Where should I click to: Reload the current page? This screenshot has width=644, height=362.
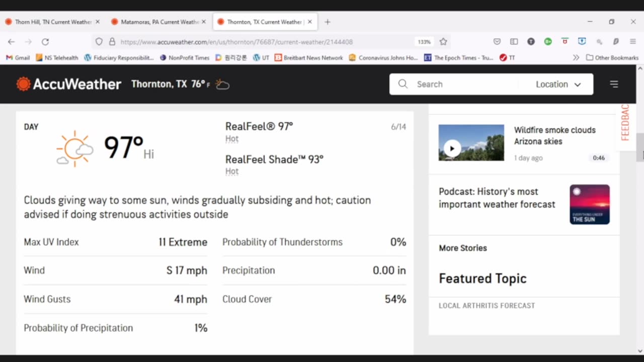[45, 42]
